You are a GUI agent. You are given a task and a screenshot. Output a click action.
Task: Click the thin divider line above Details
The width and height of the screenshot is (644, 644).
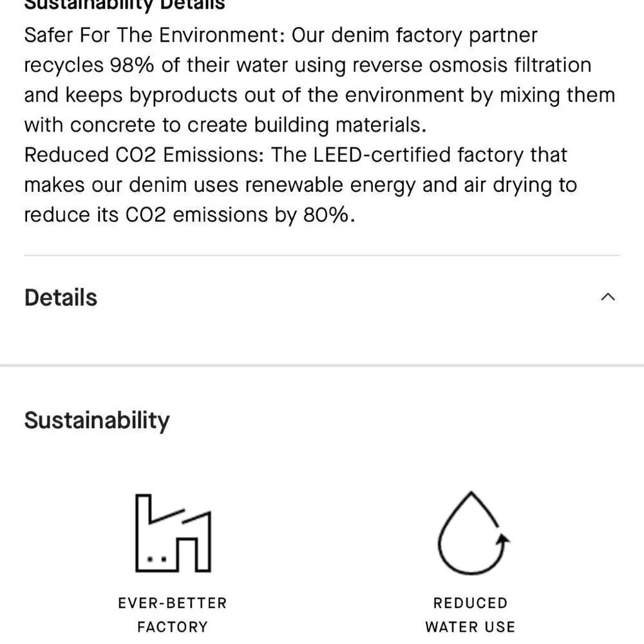[x=322, y=256]
